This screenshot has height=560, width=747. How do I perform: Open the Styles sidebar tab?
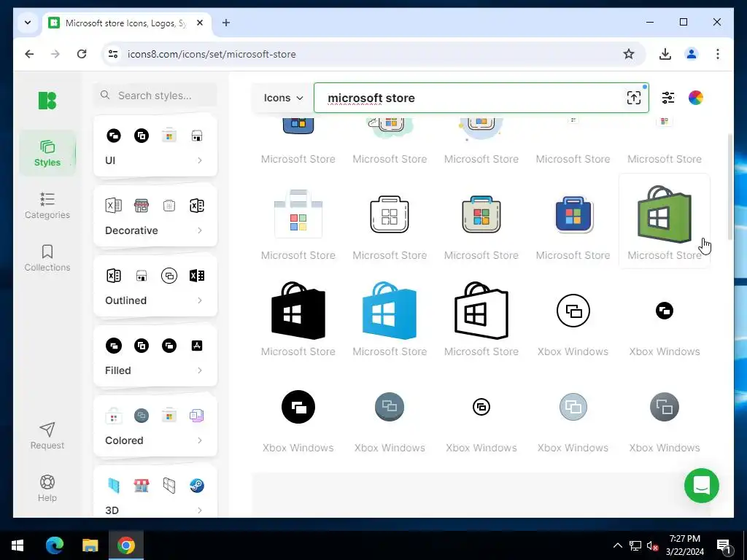point(47,153)
